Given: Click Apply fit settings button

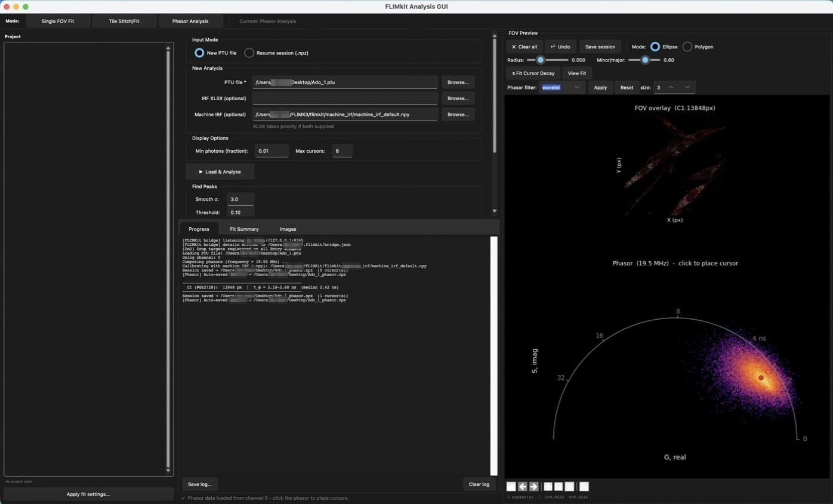Looking at the screenshot, I should (88, 494).
